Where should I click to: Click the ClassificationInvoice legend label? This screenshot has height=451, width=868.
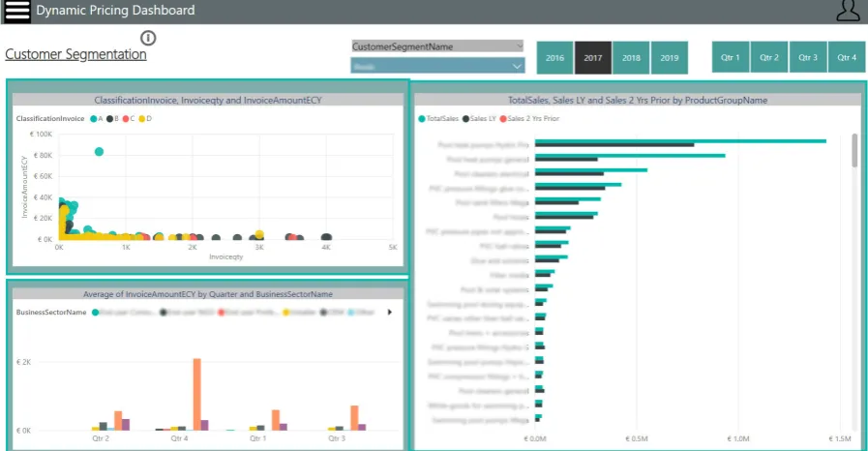tap(49, 118)
